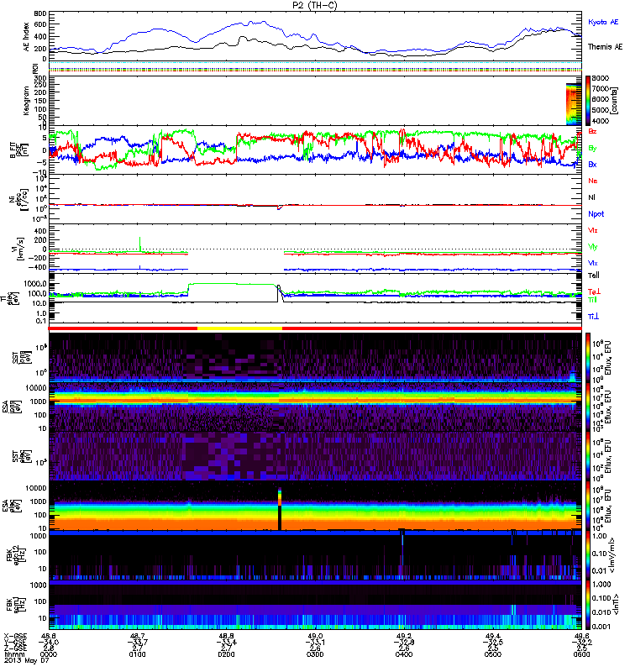Click the 0300 time tick label
The image size is (630, 672).
(315, 654)
